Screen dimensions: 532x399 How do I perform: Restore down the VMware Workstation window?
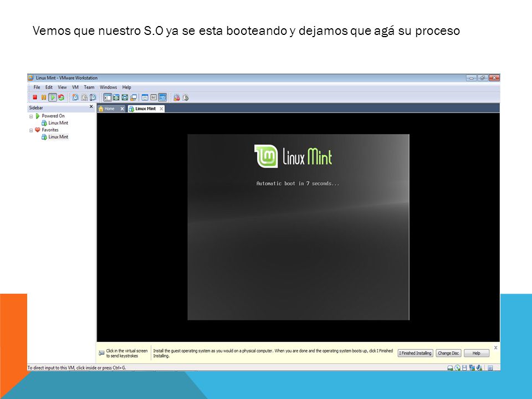pyautogui.click(x=483, y=78)
